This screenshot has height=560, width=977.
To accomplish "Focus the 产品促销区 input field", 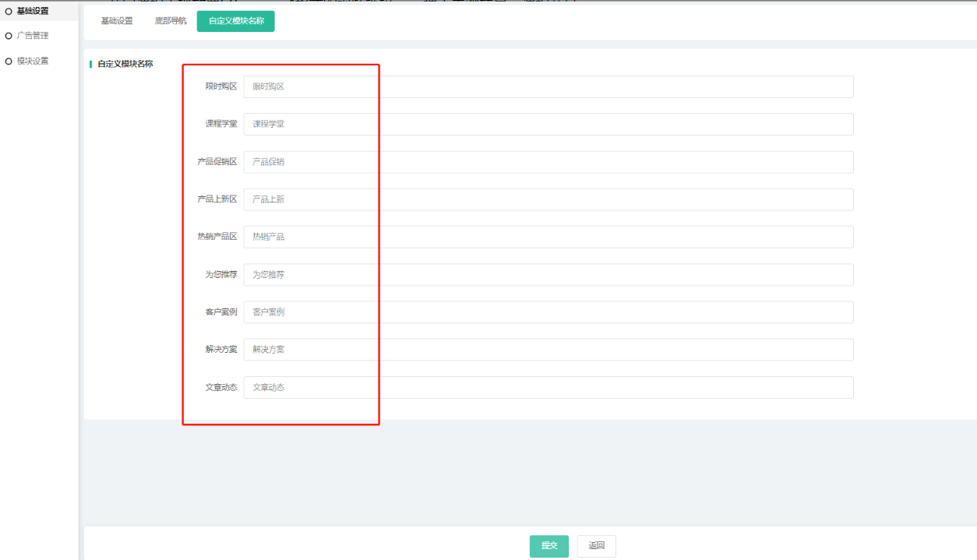I will pos(548,162).
